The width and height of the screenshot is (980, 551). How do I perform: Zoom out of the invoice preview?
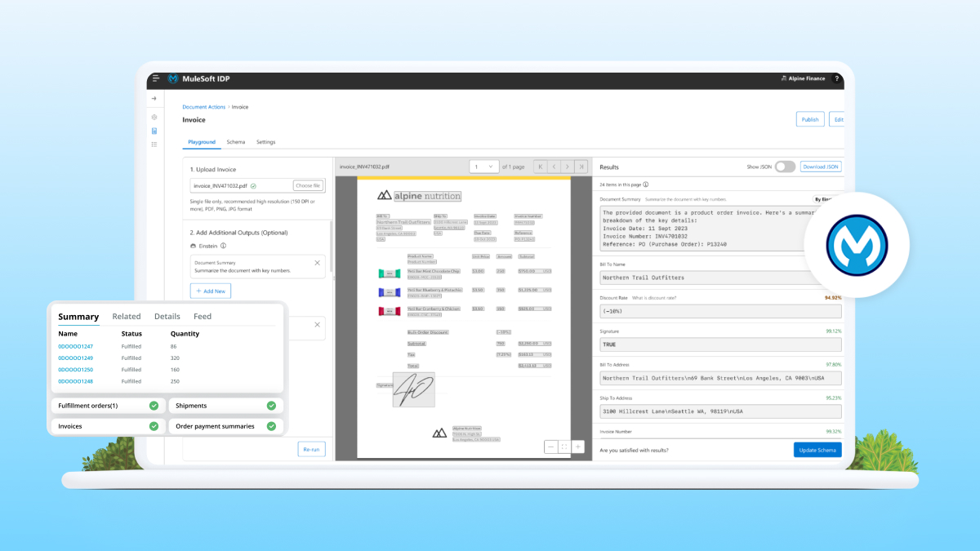click(551, 447)
